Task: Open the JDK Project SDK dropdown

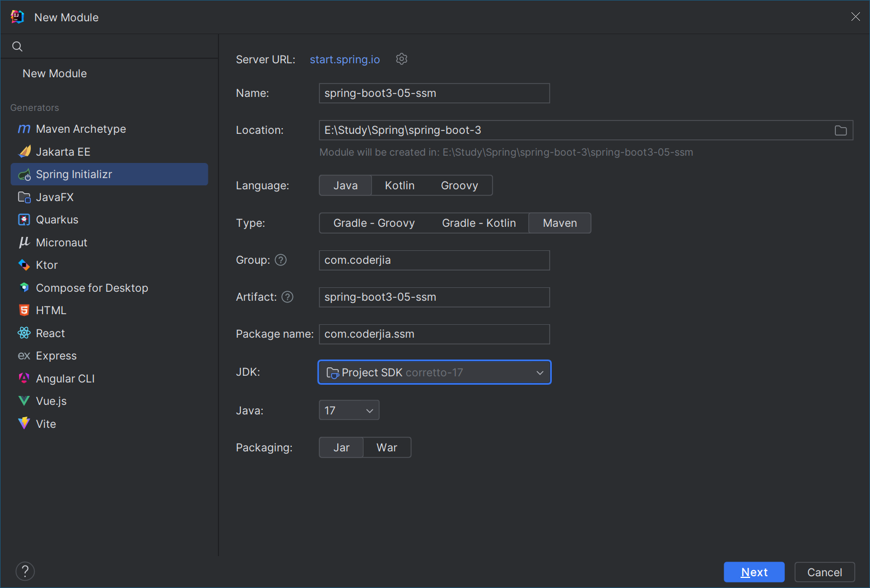Action: point(434,372)
